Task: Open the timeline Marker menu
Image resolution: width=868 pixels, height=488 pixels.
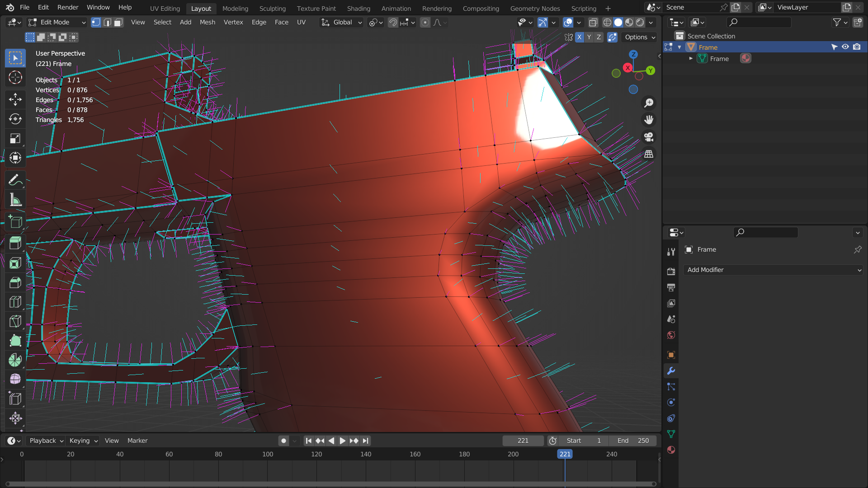Action: click(x=137, y=441)
